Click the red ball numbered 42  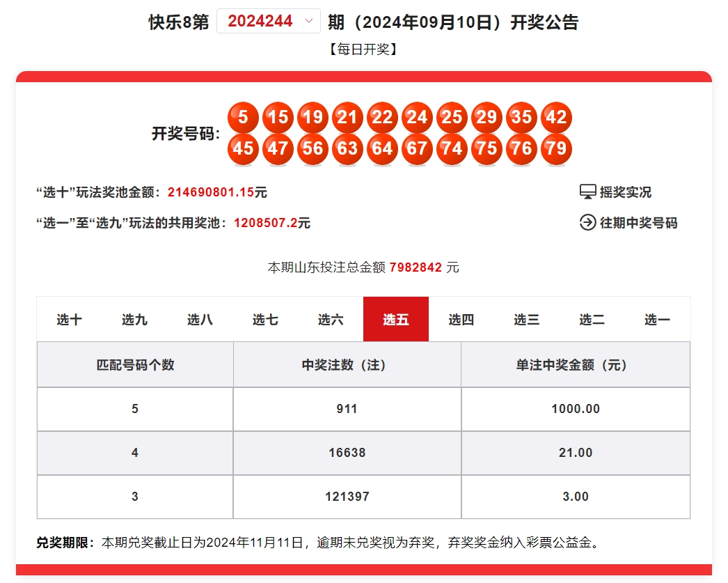[556, 117]
